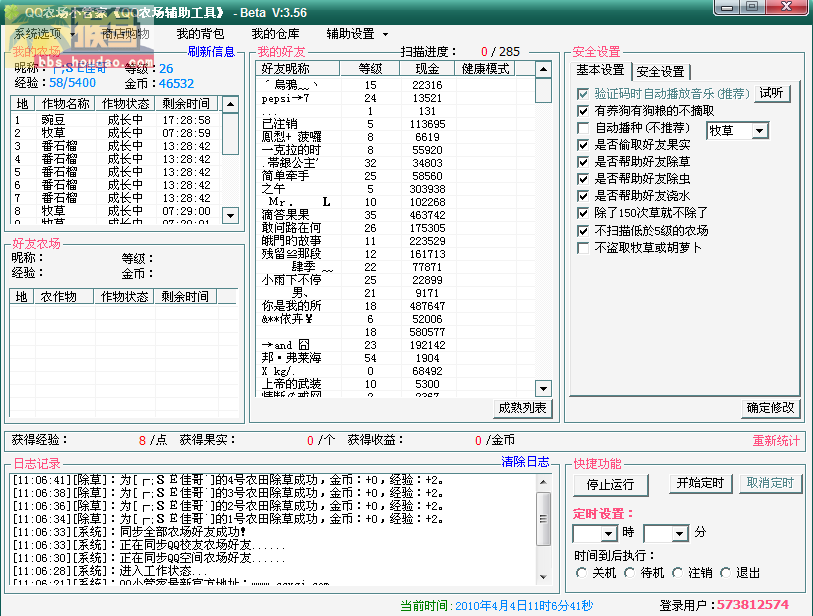The height and width of the screenshot is (616, 813).
Task: Switch to the 安全设置 tab
Action: (x=660, y=72)
